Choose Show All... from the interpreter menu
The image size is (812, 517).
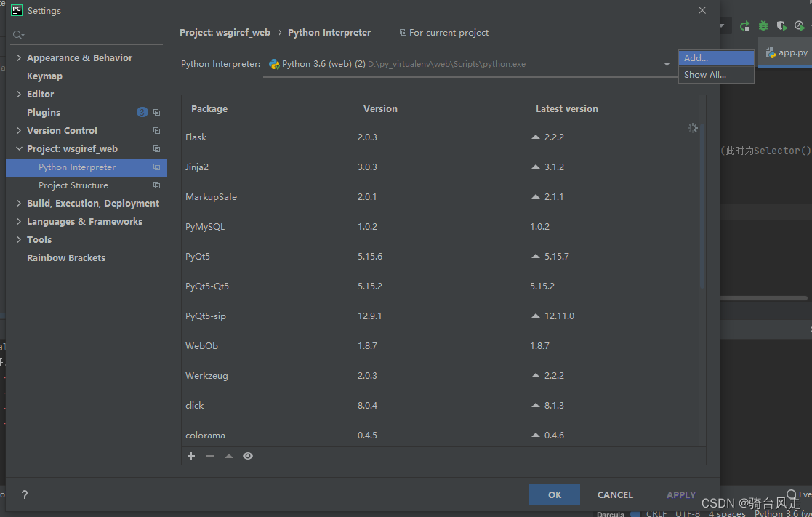pyautogui.click(x=716, y=75)
